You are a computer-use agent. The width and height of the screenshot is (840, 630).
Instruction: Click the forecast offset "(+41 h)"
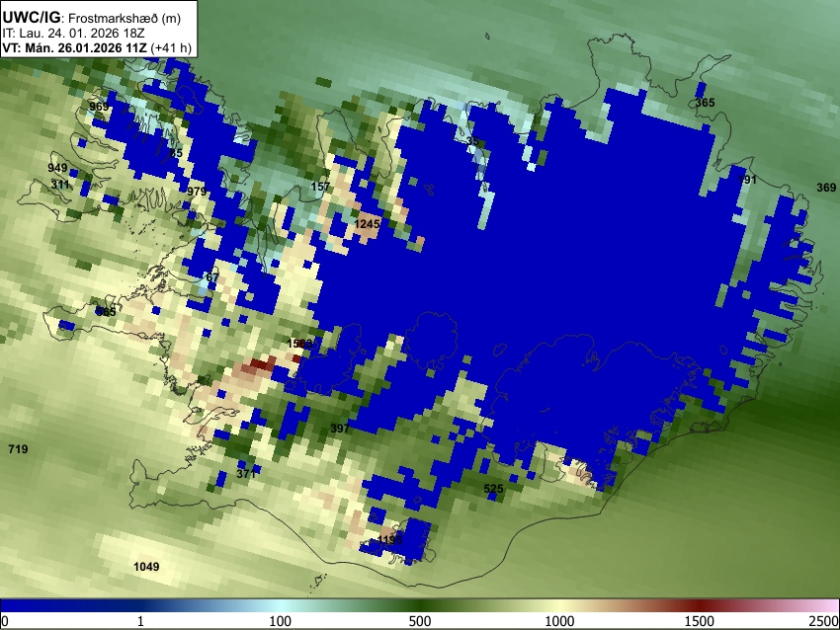(171, 47)
